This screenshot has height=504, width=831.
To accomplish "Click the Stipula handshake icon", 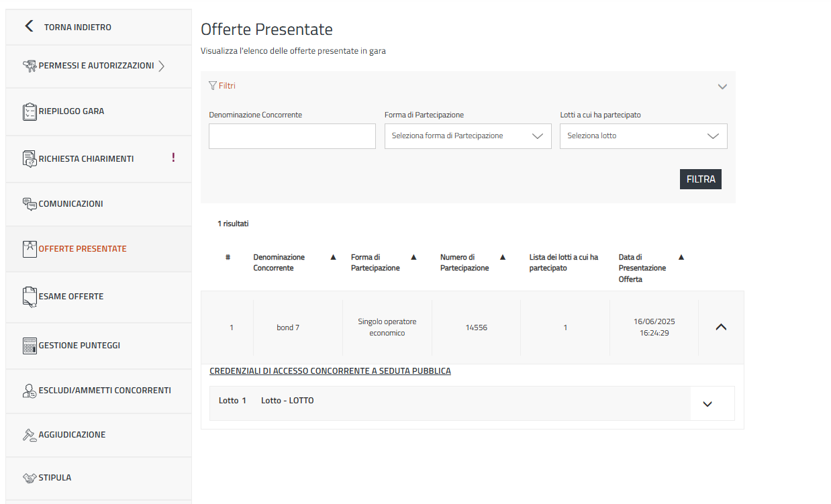I will [30, 478].
